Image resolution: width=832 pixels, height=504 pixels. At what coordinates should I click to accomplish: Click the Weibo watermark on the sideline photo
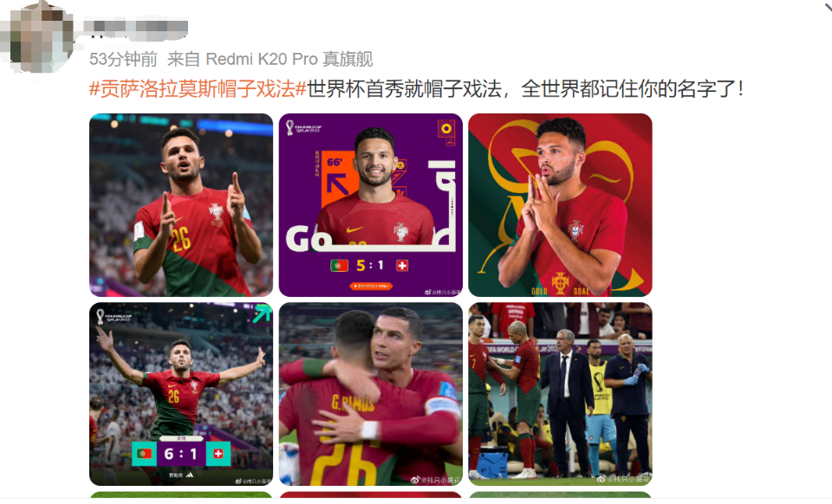pos(623,479)
